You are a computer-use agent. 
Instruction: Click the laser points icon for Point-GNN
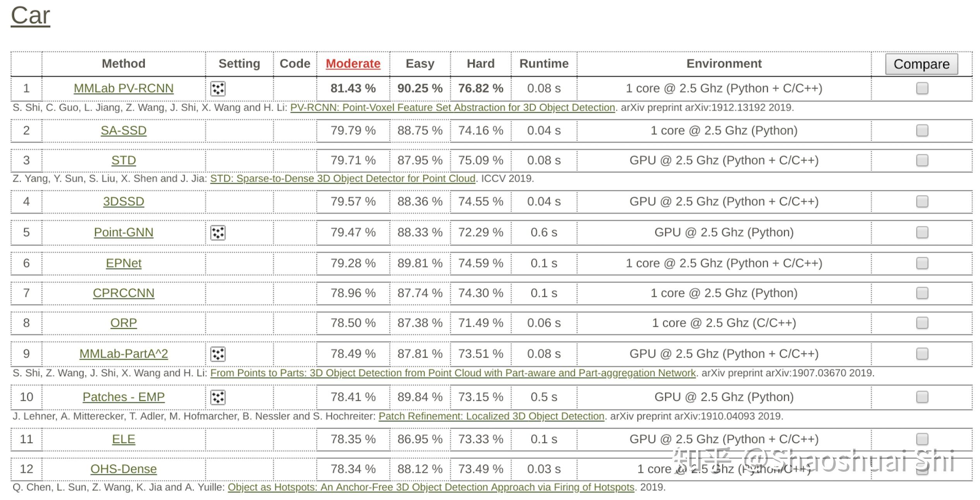(218, 233)
